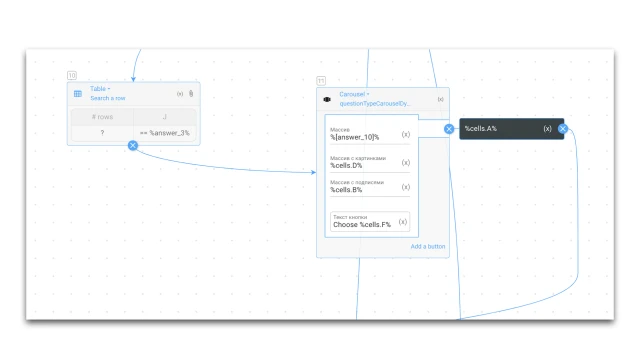Click the (x) icon beside %cells.B% field
Viewport: 640px width, 360px height.
click(x=406, y=187)
